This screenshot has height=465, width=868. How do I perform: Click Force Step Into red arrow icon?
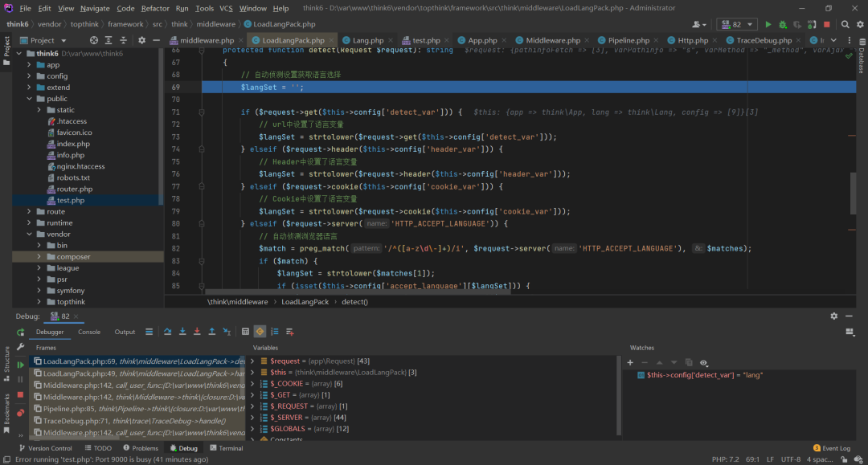click(x=197, y=332)
